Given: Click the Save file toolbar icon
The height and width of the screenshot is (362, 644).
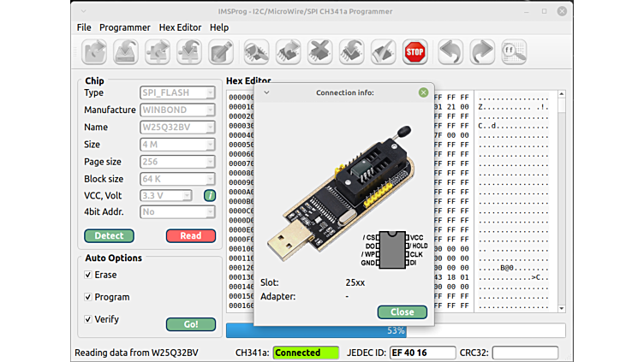Looking at the screenshot, I should tap(126, 51).
